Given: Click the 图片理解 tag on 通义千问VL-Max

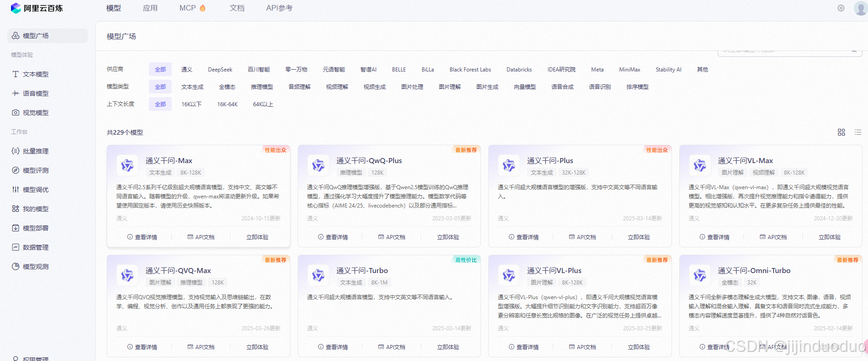Looking at the screenshot, I should click(x=732, y=173).
